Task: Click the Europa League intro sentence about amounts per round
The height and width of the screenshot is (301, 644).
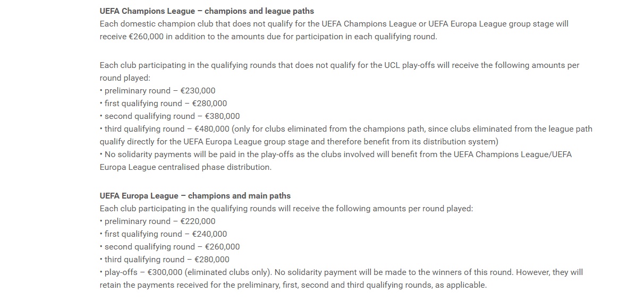Action: (x=286, y=209)
